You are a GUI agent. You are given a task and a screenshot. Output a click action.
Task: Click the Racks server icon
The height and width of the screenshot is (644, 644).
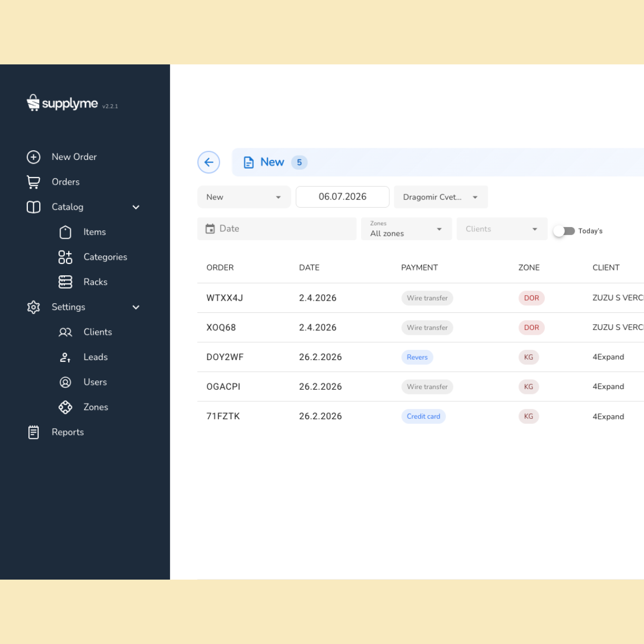[65, 282]
